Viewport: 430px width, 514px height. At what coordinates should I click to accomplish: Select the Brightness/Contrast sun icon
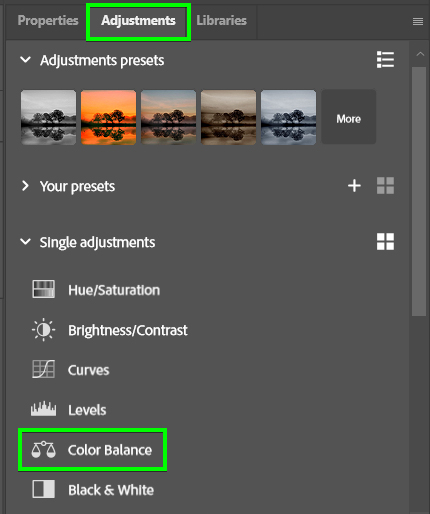click(x=43, y=330)
